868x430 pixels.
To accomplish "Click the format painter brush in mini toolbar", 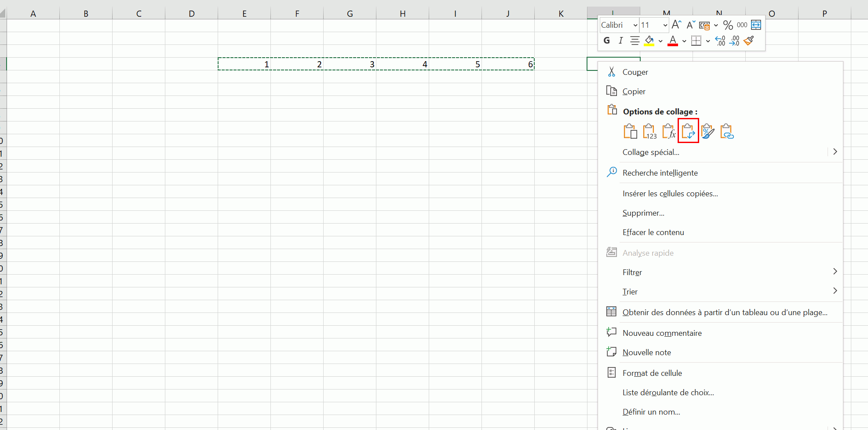I will coord(749,41).
